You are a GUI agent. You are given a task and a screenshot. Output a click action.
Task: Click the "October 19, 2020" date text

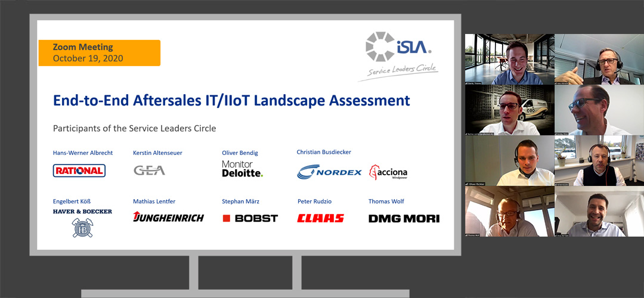(88, 58)
